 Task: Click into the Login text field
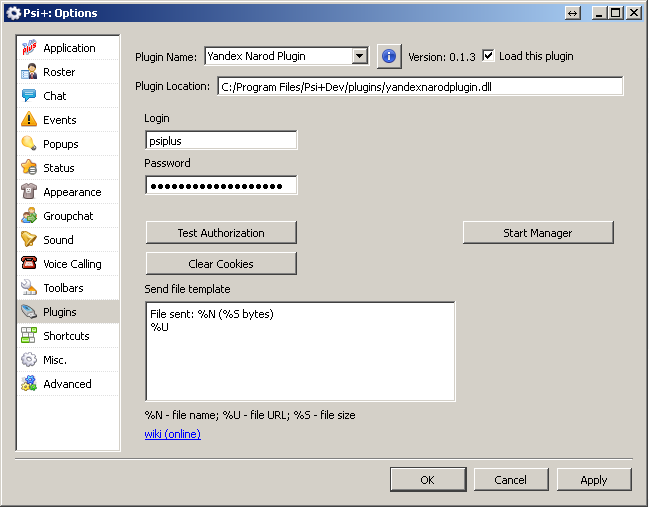[220, 141]
